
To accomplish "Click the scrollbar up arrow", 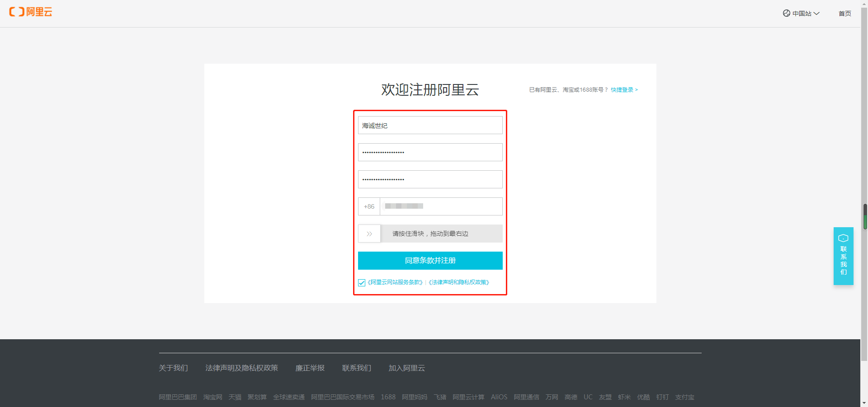I will [864, 3].
